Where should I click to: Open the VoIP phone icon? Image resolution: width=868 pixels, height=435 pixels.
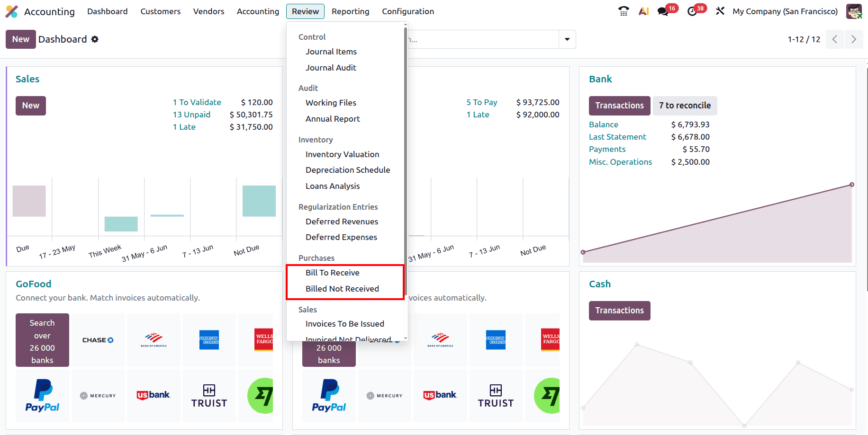(x=624, y=11)
